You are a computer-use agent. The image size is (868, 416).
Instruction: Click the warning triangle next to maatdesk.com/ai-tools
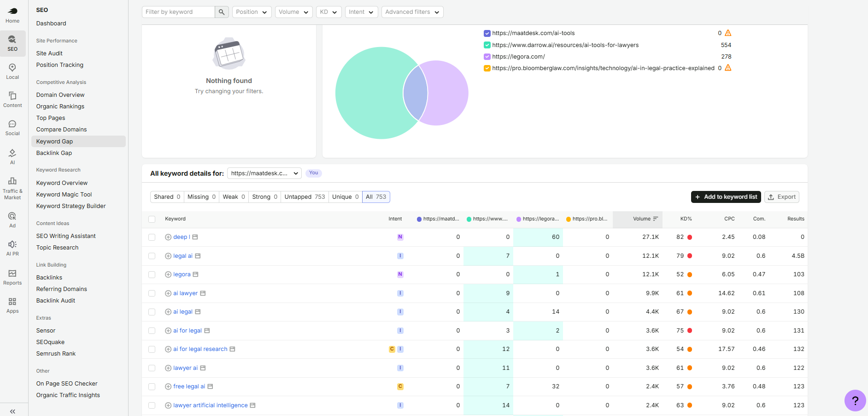pyautogui.click(x=728, y=33)
